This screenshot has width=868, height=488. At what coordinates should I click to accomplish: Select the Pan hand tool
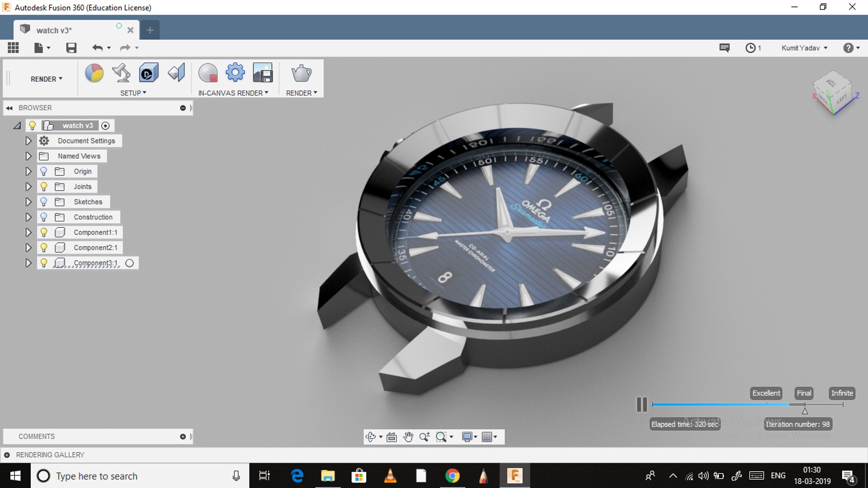pos(408,437)
